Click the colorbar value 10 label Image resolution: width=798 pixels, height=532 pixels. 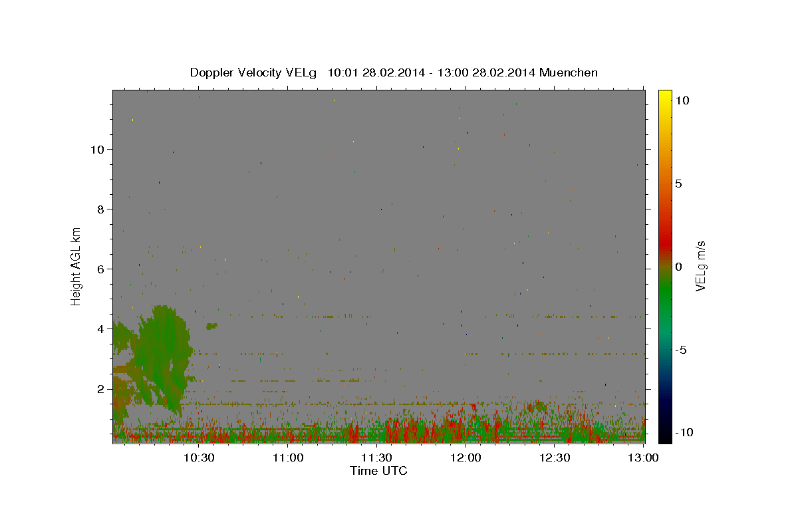682,100
